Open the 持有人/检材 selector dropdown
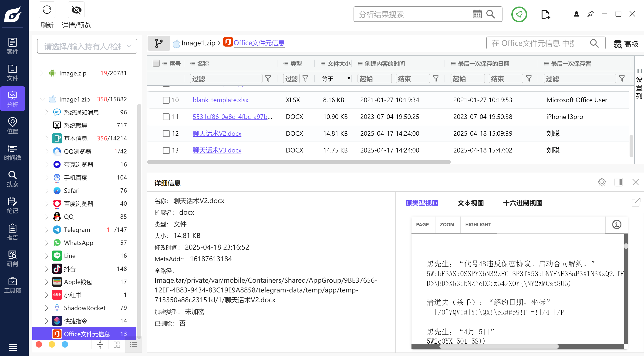 click(x=87, y=46)
